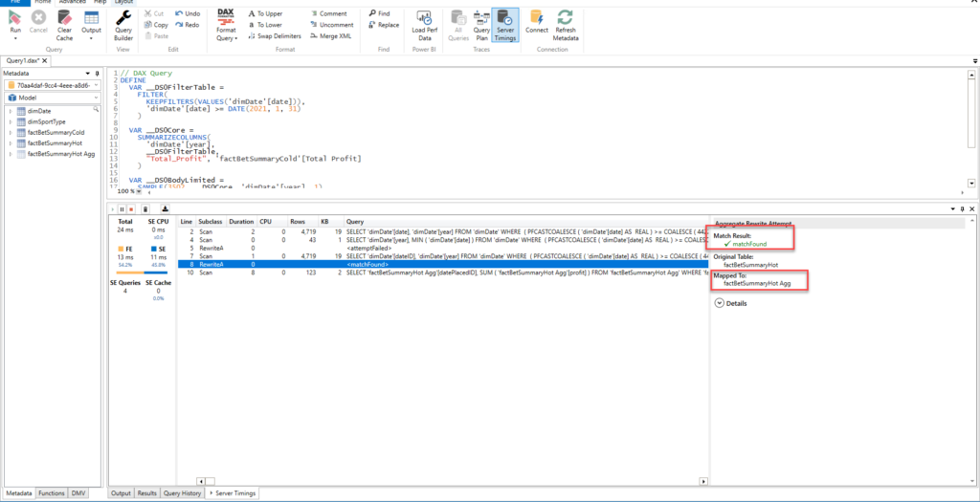Redo the last edit
The height and width of the screenshot is (502, 980).
pyautogui.click(x=188, y=25)
